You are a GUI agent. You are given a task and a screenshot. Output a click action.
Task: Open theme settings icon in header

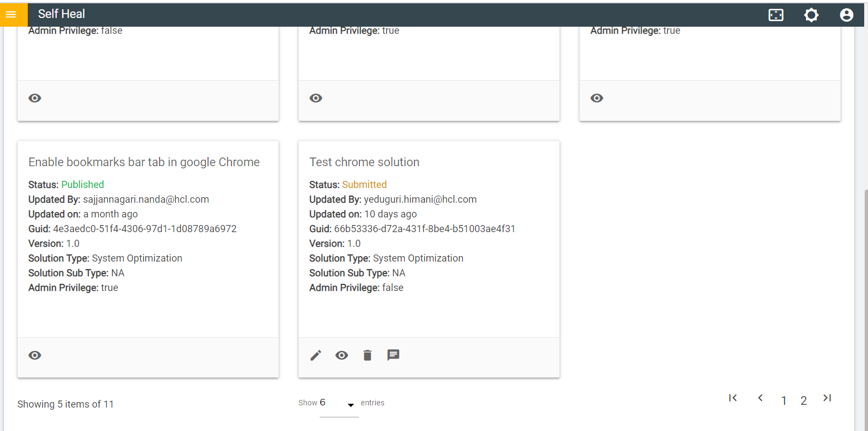pyautogui.click(x=811, y=15)
